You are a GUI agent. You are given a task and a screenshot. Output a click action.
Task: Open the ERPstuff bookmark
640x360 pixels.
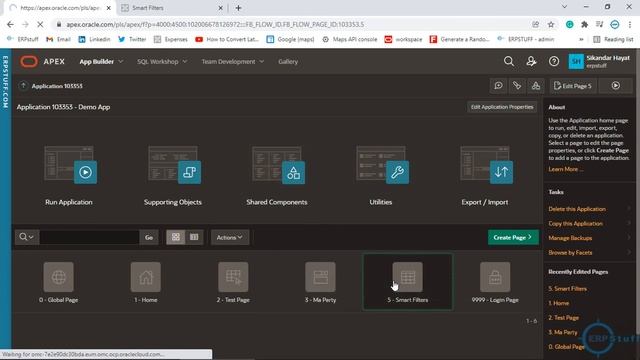pos(22,39)
